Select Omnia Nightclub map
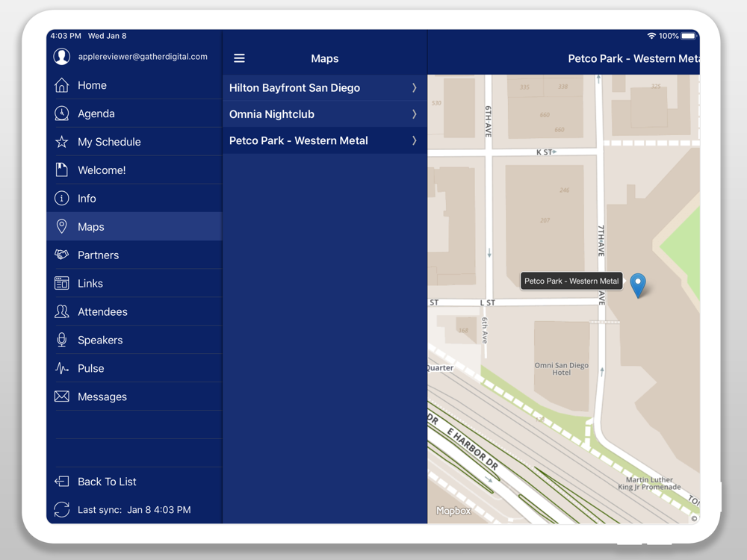The height and width of the screenshot is (560, 747). [x=325, y=114]
